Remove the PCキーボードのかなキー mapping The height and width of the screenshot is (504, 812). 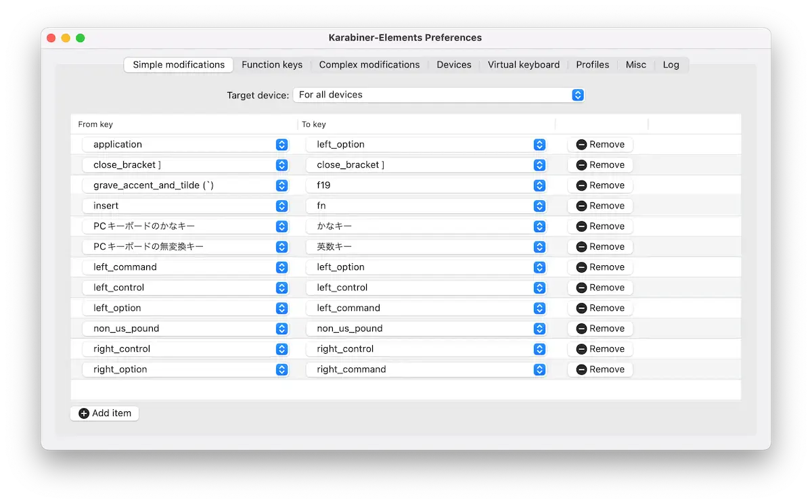click(x=600, y=227)
